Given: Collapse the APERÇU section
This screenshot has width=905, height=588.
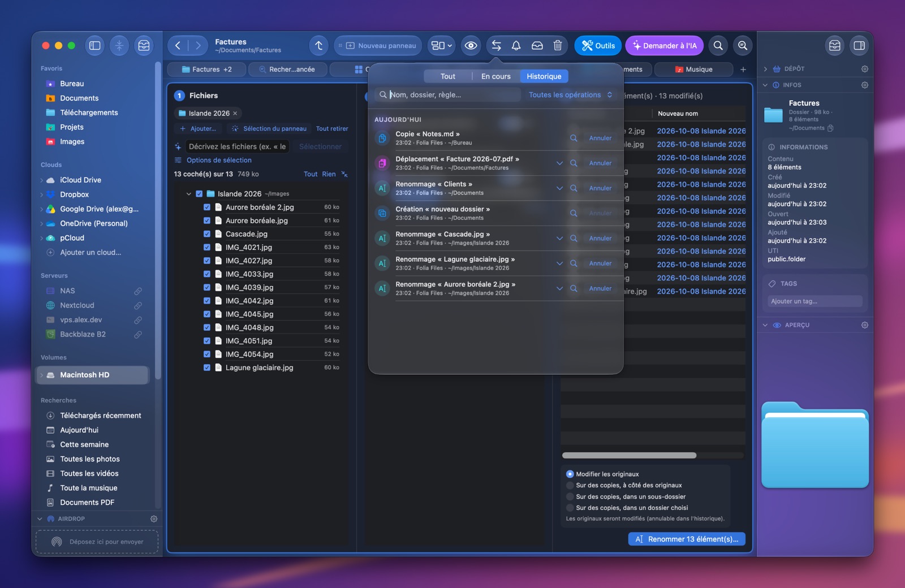Looking at the screenshot, I should (765, 325).
